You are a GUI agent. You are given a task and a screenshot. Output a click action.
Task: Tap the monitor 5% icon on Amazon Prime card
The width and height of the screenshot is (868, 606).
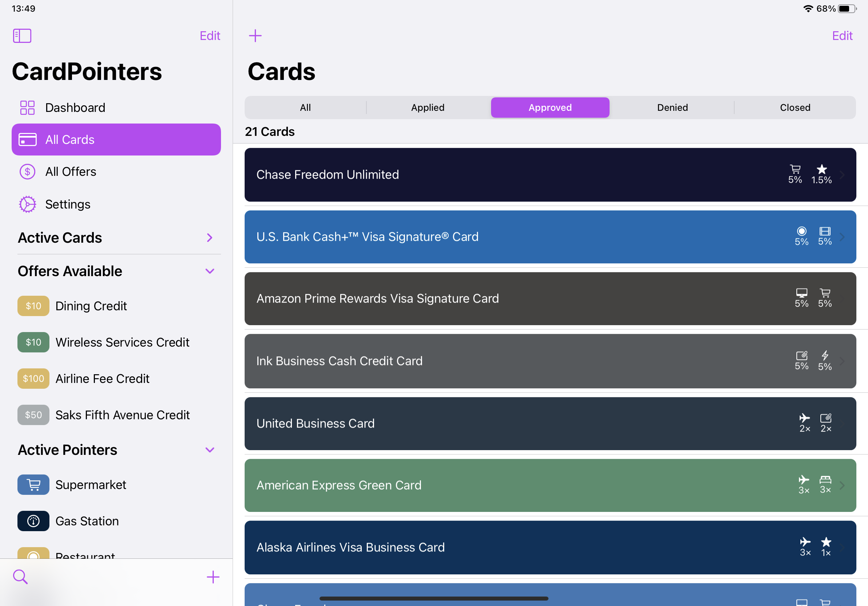coord(801,299)
